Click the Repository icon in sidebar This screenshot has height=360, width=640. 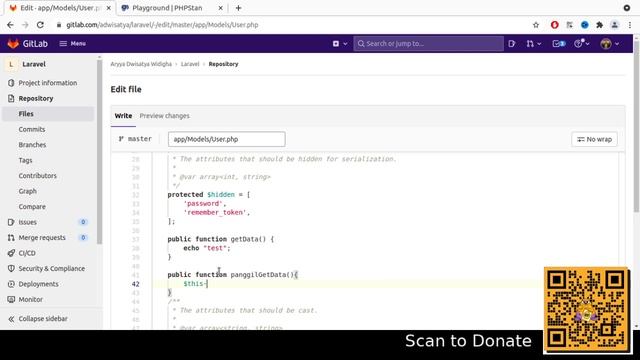pyautogui.click(x=11, y=98)
